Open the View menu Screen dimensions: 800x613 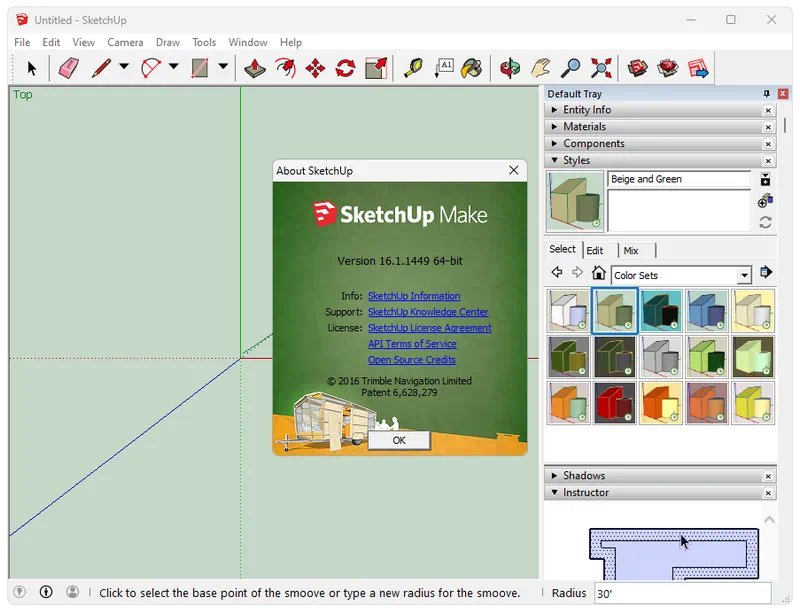point(83,42)
